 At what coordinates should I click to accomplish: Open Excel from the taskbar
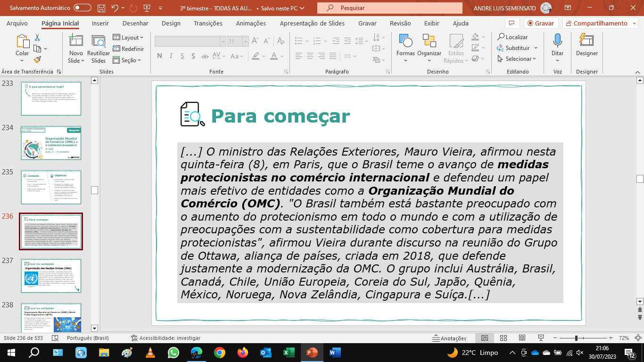pyautogui.click(x=289, y=352)
